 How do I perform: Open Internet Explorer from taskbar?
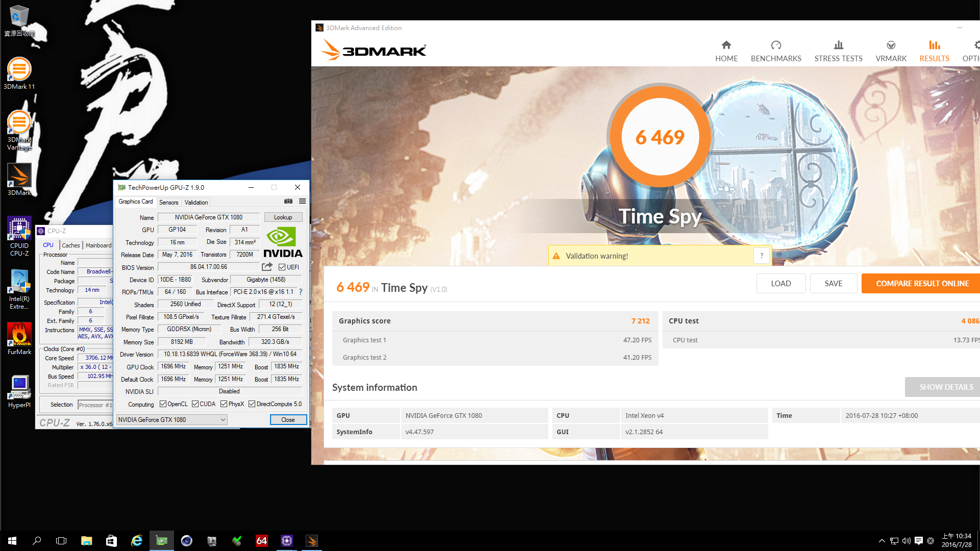tap(136, 541)
